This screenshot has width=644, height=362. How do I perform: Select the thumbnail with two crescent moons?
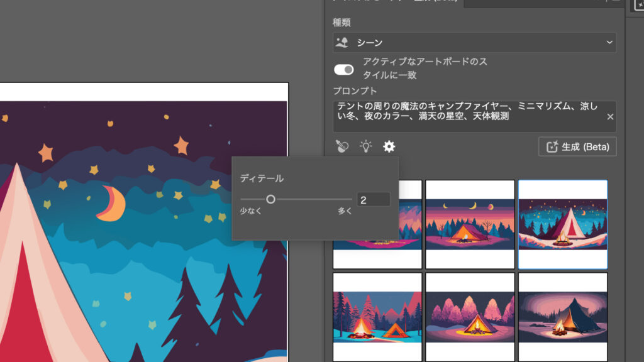tap(470, 224)
